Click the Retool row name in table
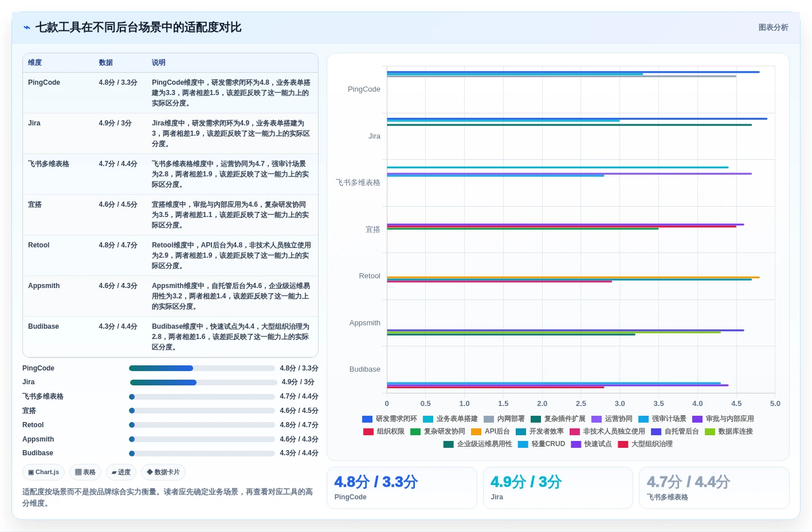This screenshot has width=812, height=532. pos(39,245)
